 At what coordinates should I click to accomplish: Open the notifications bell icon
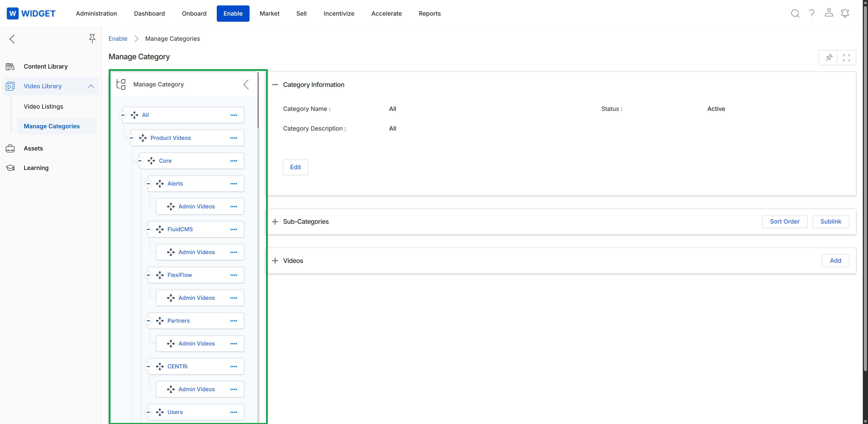click(845, 14)
